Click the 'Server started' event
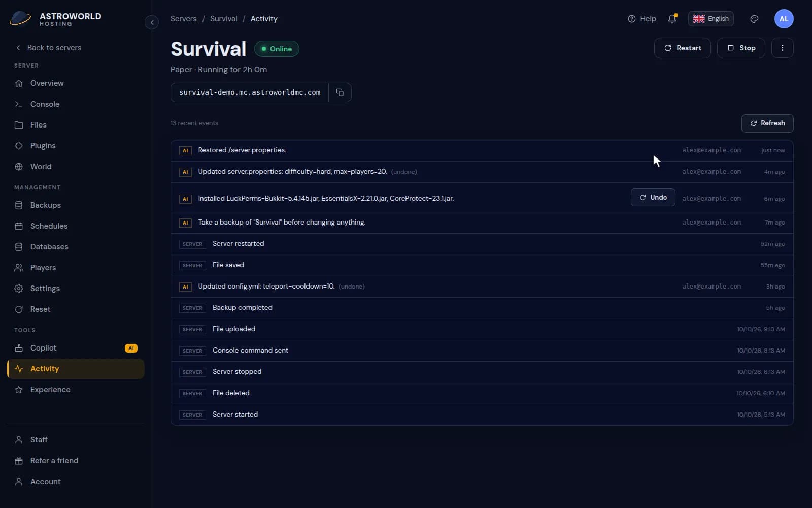This screenshot has width=812, height=508. [x=235, y=415]
